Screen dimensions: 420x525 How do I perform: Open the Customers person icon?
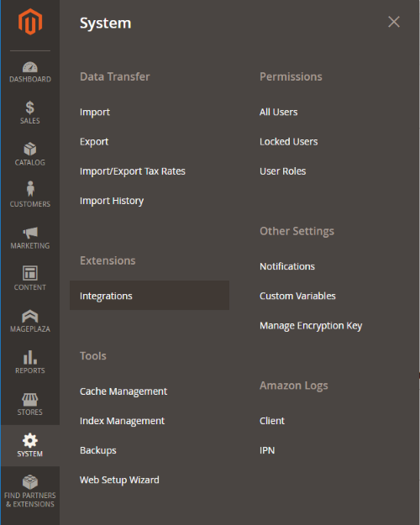tap(30, 189)
